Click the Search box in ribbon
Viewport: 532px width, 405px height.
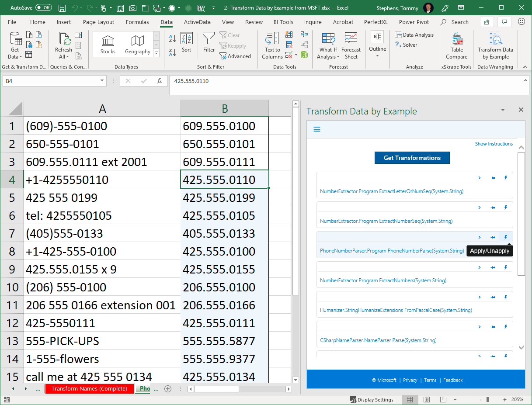(455, 22)
